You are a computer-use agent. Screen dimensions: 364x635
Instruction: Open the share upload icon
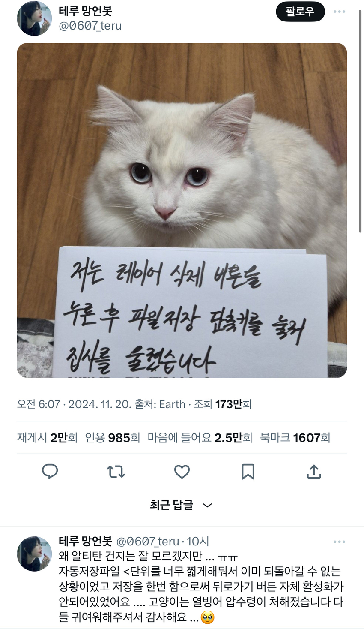click(314, 472)
